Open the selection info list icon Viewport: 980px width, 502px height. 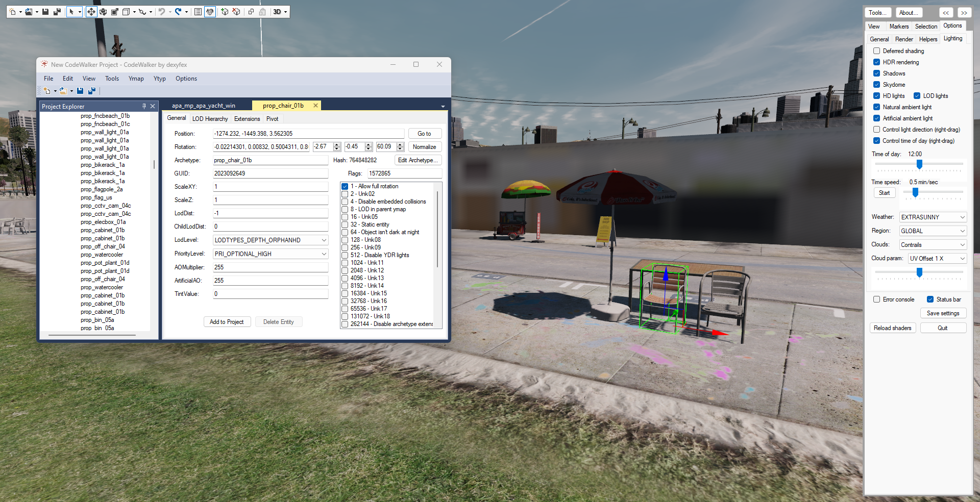[x=198, y=12]
